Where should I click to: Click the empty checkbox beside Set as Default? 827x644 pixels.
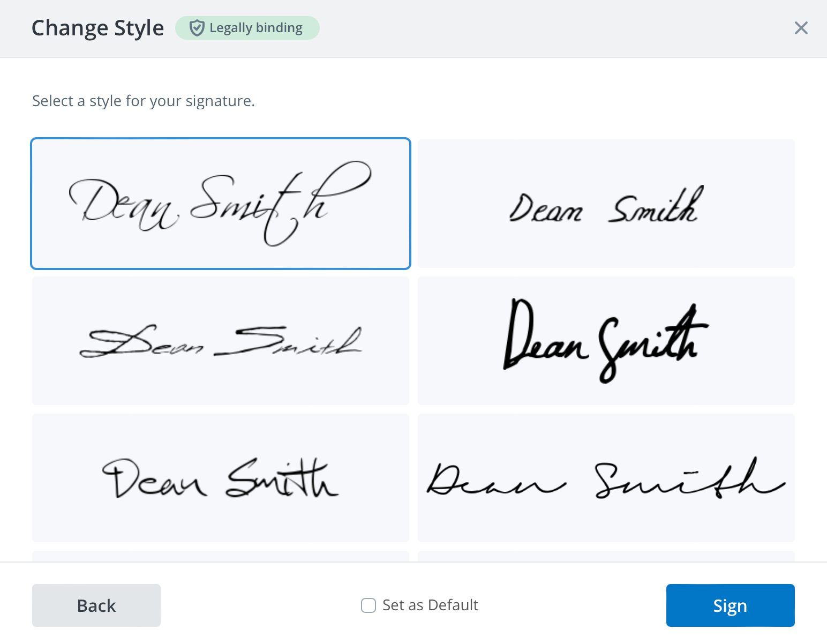[x=368, y=605]
